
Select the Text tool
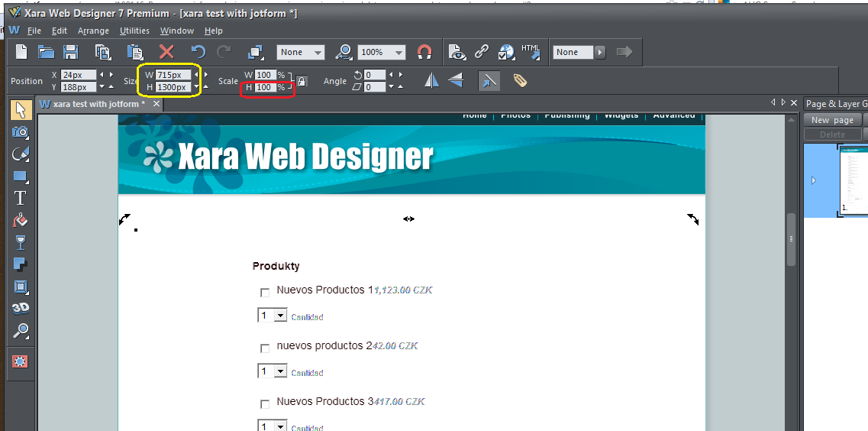point(21,199)
